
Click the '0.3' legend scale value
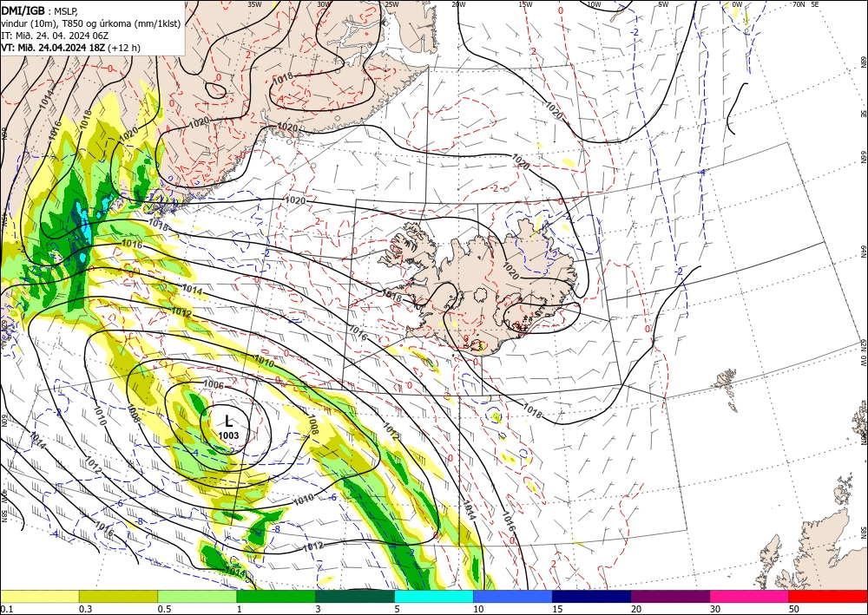coord(85,609)
